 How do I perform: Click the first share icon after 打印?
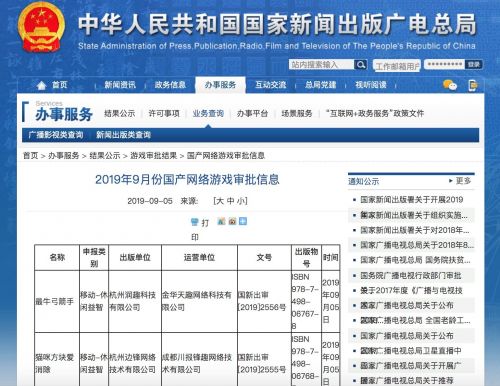coord(221,221)
